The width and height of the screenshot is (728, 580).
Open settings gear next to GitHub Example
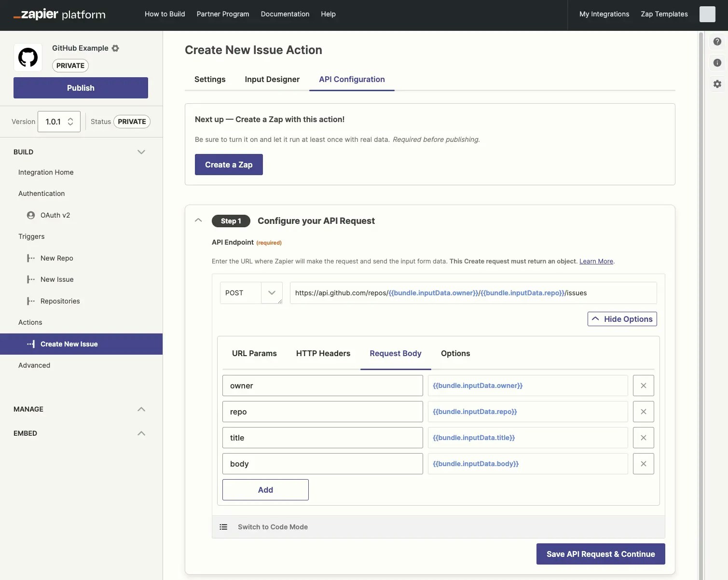[x=115, y=48]
